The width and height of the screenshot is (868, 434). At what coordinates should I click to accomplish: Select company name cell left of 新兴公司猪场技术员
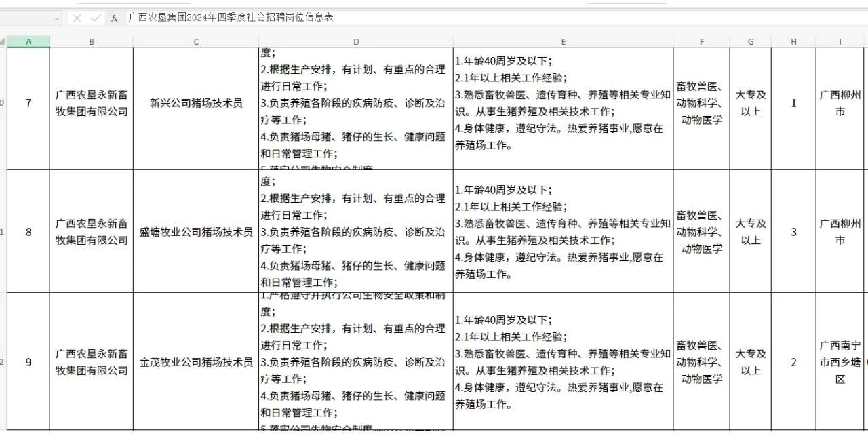coord(92,108)
